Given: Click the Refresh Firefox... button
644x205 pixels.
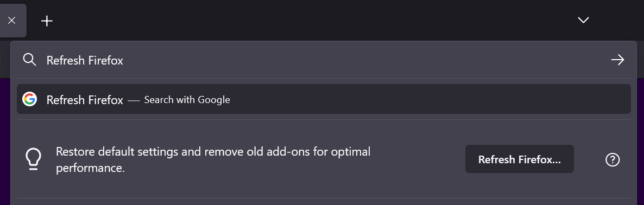Looking at the screenshot, I should (519, 159).
